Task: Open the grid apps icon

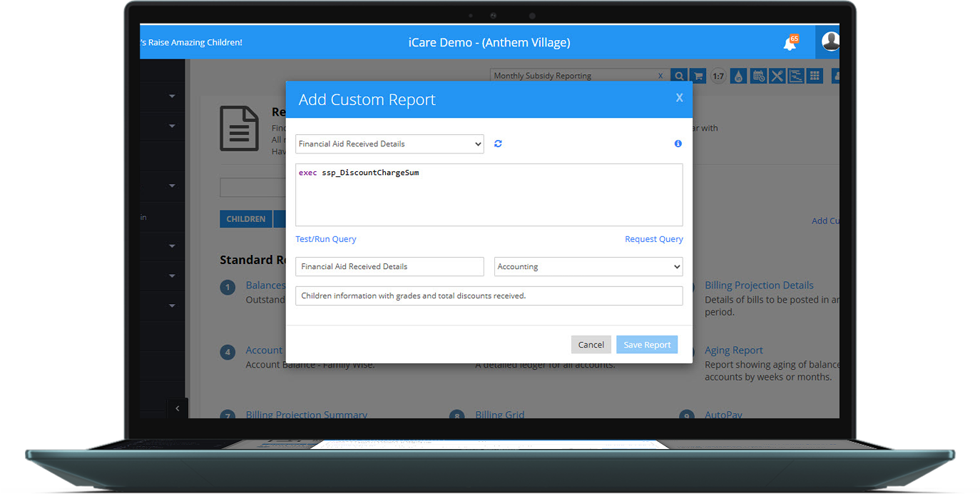Action: (x=815, y=76)
